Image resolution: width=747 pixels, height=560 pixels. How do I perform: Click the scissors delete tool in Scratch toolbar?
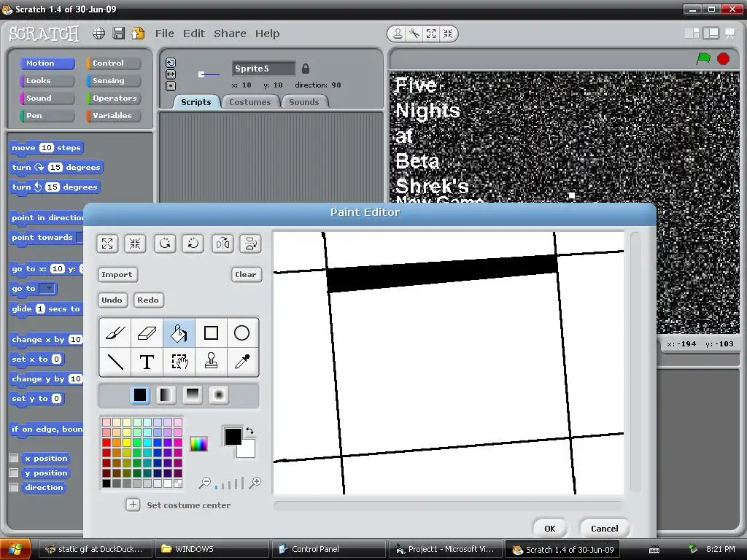click(414, 34)
